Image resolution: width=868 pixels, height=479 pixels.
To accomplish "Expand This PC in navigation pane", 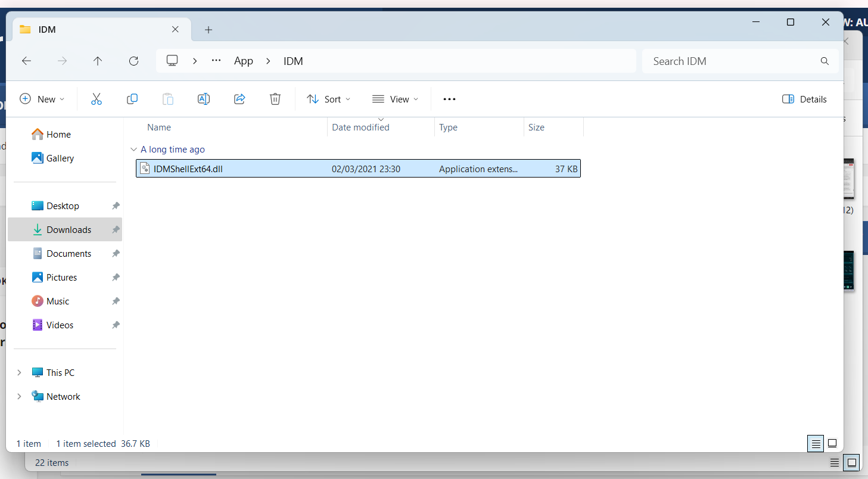I will 19,372.
